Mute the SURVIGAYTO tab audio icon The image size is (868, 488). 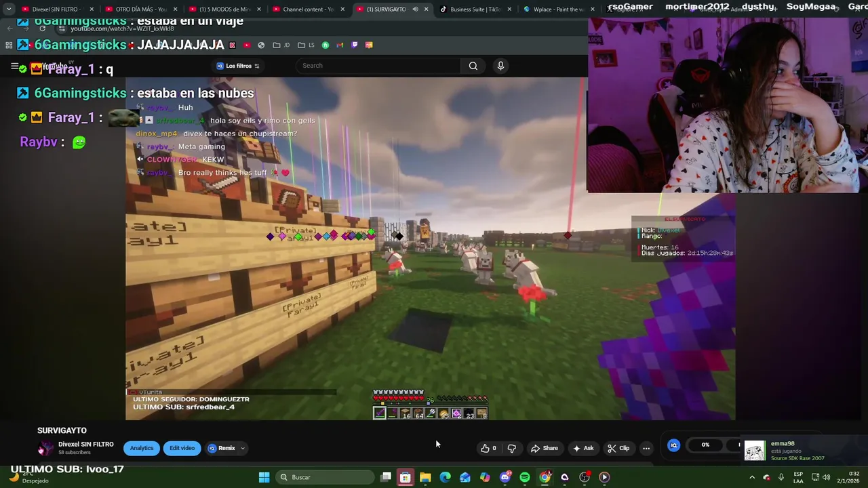pyautogui.click(x=415, y=9)
